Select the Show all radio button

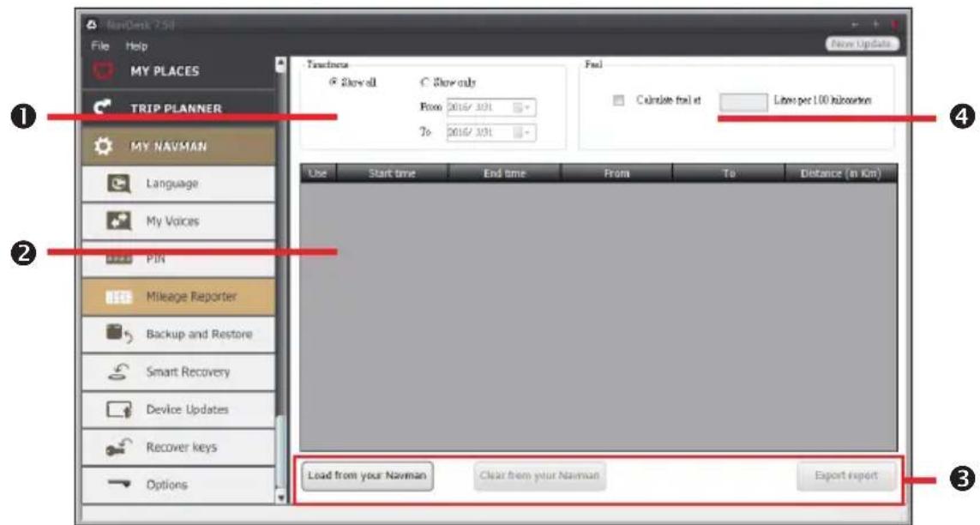tap(334, 81)
